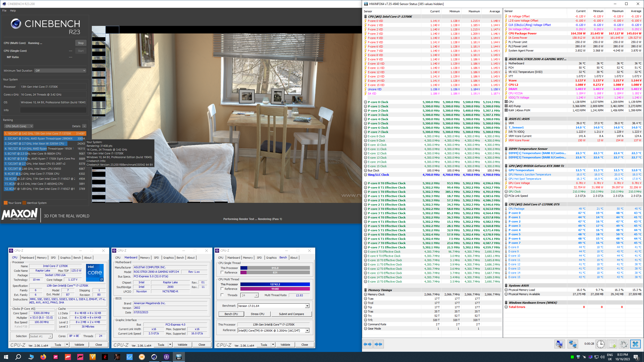Select Total Errors WHEA row
Image resolution: width=644 pixels, height=362 pixels.
573,307
